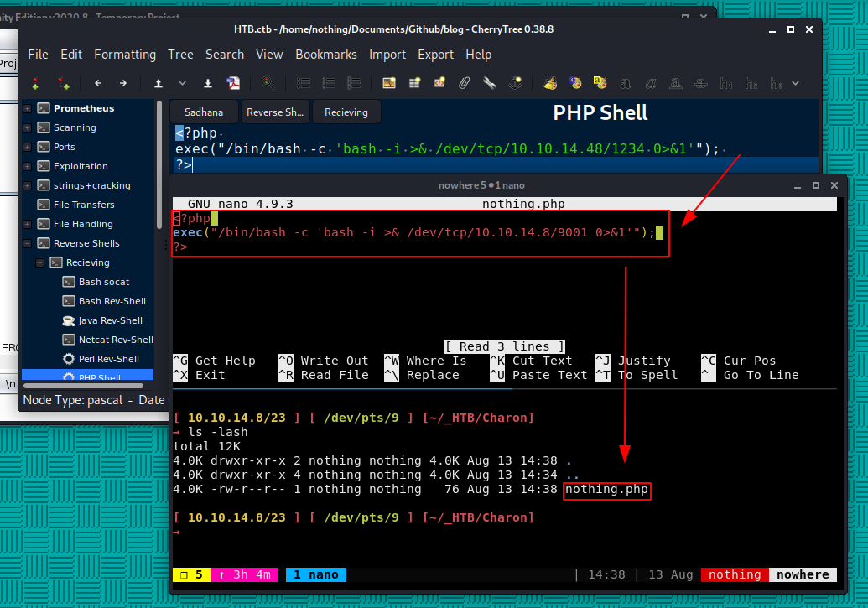Screen dimensions: 868x608
Task: Insert an image into the node
Action: (389, 84)
